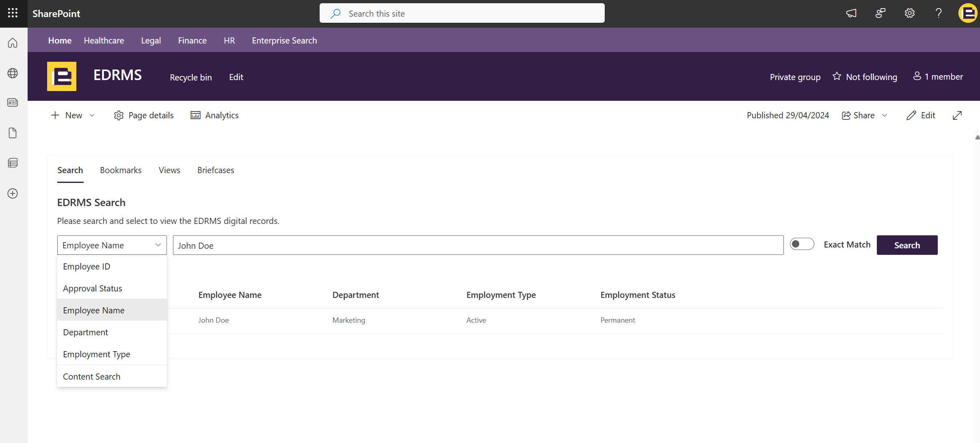980x443 pixels.
Task: Switch to the Briefcases tab
Action: pos(216,170)
